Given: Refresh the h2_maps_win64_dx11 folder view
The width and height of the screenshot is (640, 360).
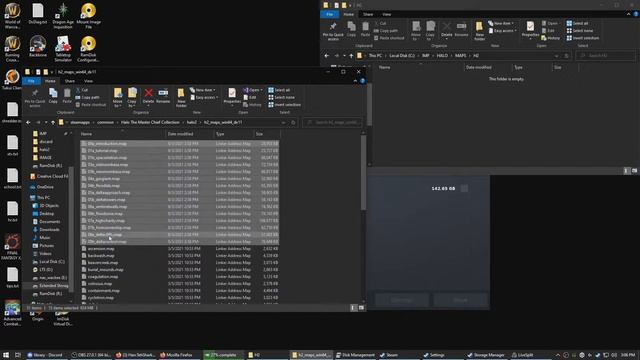Looking at the screenshot, I should pyautogui.click(x=293, y=122).
